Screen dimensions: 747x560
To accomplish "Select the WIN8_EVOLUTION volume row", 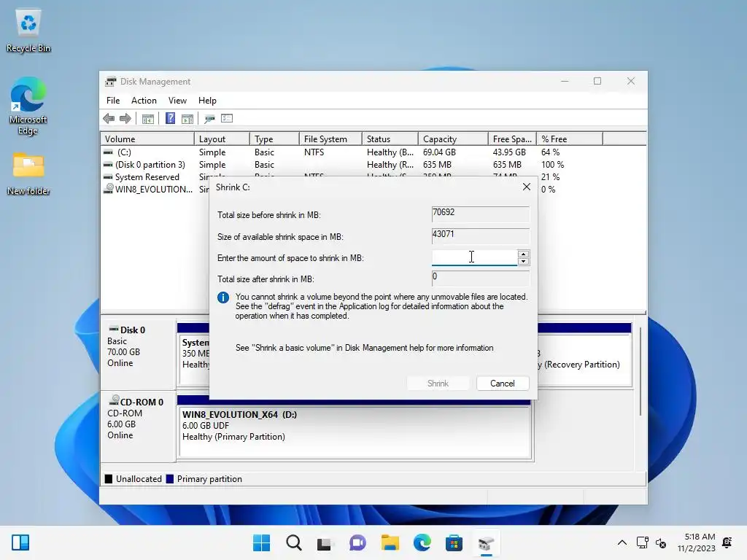I will [153, 190].
